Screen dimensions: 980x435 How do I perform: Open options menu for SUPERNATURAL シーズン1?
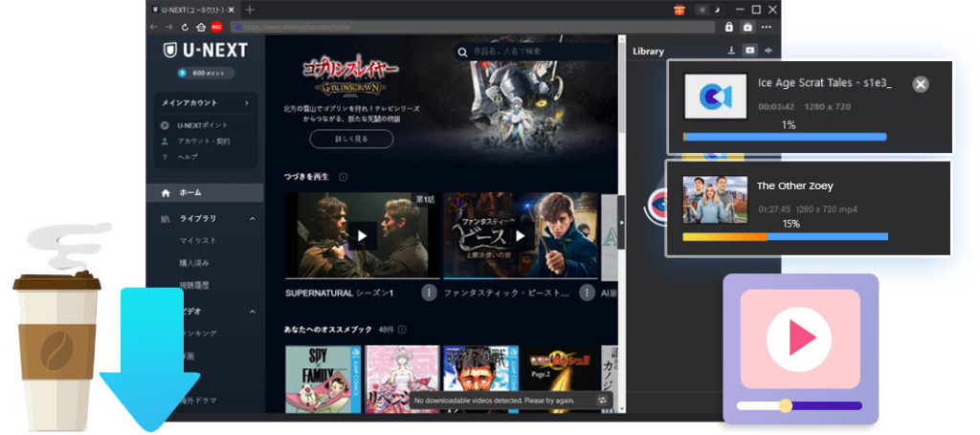click(x=429, y=293)
